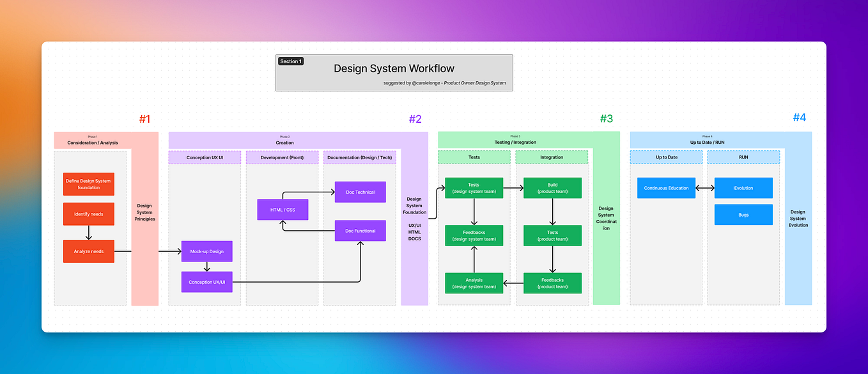Select the Tests (design system team) node
The image size is (868, 374).
coord(474,187)
